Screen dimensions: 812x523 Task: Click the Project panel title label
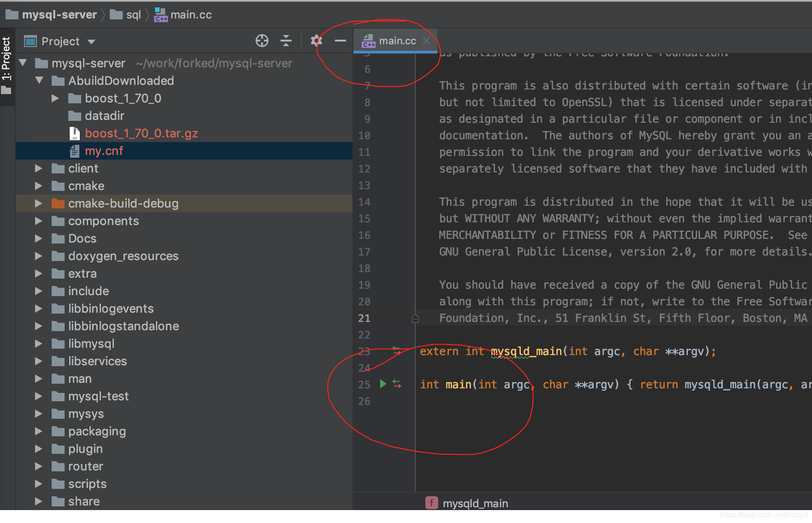click(x=60, y=42)
